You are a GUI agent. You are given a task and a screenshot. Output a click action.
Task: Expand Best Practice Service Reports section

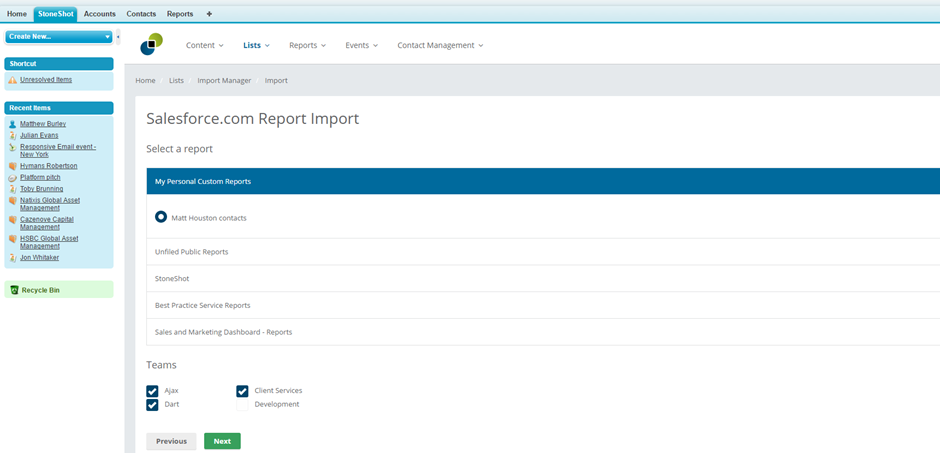click(543, 305)
